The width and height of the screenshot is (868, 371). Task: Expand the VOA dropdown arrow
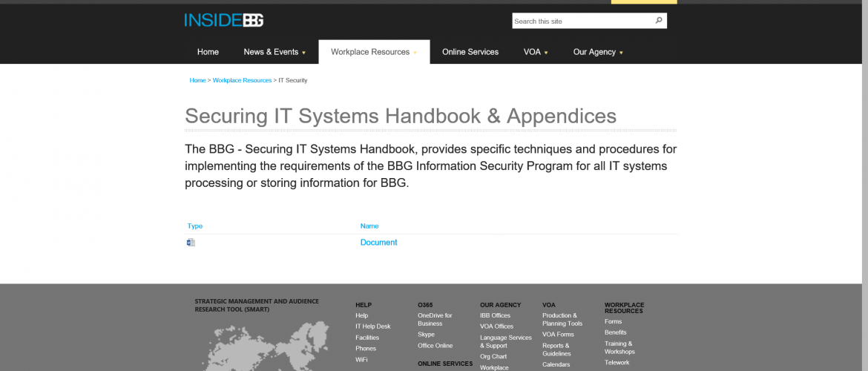click(x=546, y=53)
